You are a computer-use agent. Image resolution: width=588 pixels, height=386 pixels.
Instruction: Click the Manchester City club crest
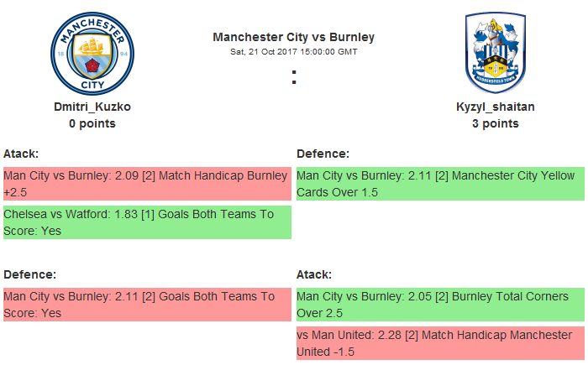pyautogui.click(x=92, y=53)
